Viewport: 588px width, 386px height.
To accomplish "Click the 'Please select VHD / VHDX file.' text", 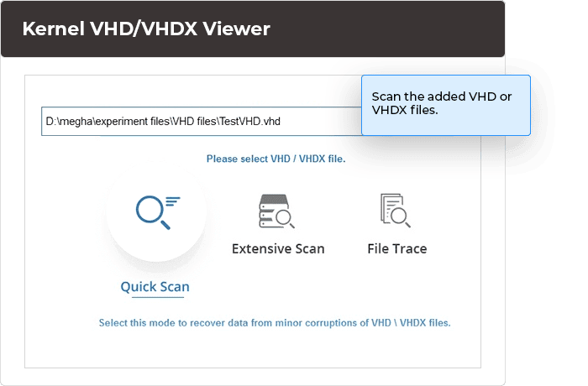I will [x=276, y=159].
